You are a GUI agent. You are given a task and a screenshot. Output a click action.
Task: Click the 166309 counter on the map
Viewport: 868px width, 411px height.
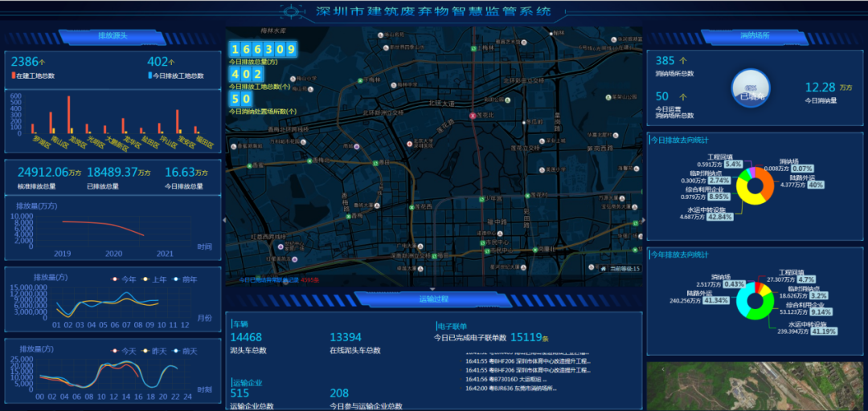point(263,50)
